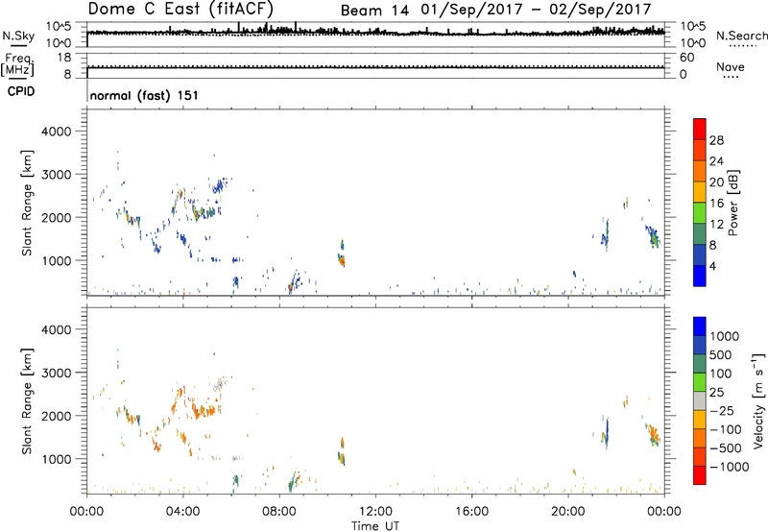Click the red top segment of power colorbar
The height and width of the screenshot is (532, 768).
[700, 129]
